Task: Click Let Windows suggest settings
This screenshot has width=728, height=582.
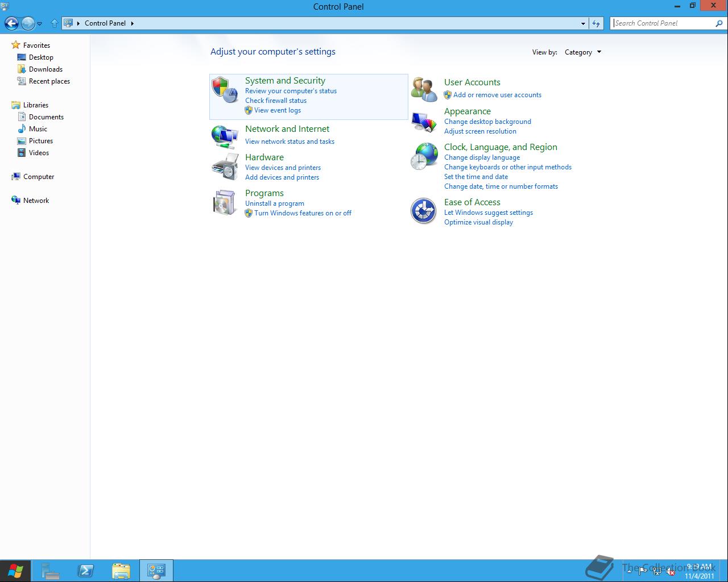Action: tap(489, 213)
